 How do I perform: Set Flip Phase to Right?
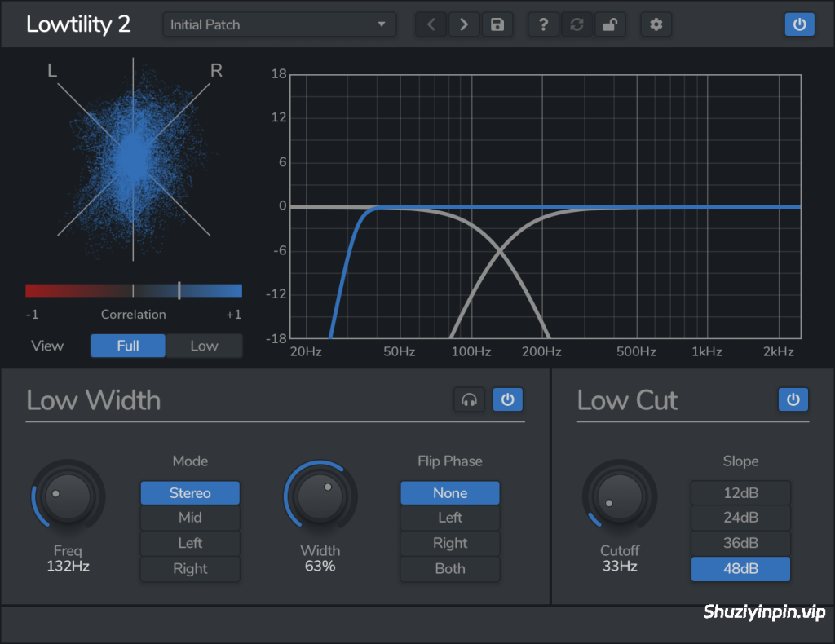450,543
